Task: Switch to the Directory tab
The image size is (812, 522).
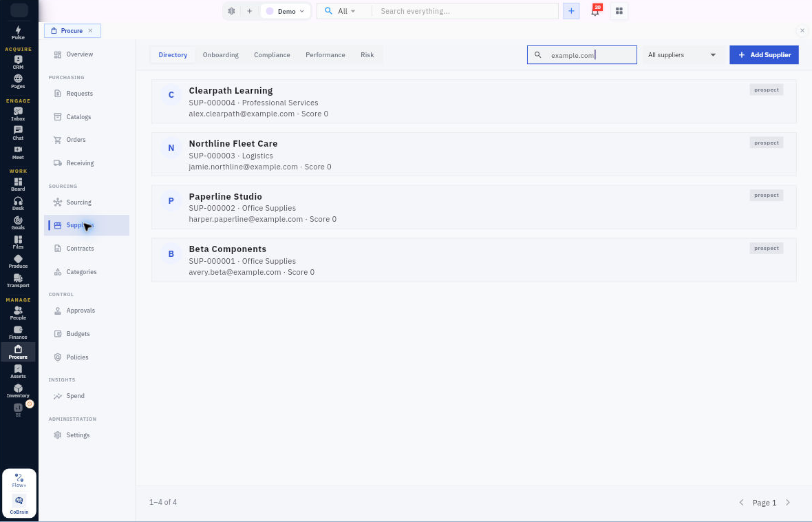Action: [173, 55]
